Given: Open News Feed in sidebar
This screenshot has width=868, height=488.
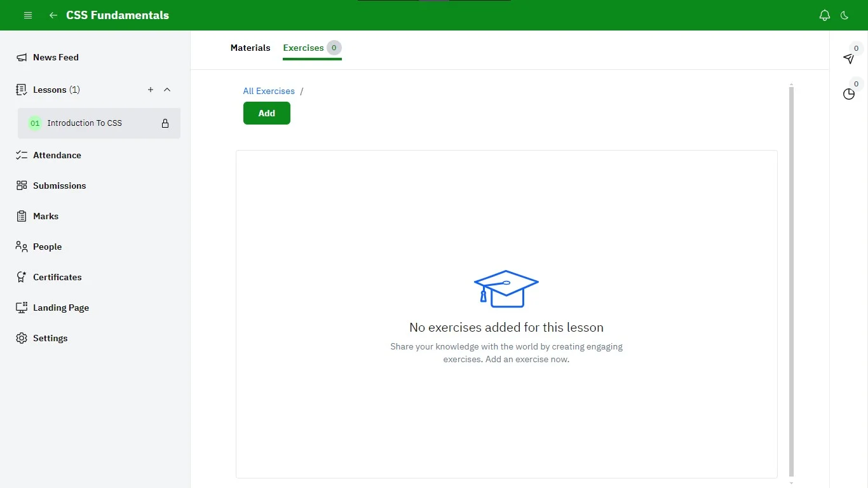Looking at the screenshot, I should (56, 57).
